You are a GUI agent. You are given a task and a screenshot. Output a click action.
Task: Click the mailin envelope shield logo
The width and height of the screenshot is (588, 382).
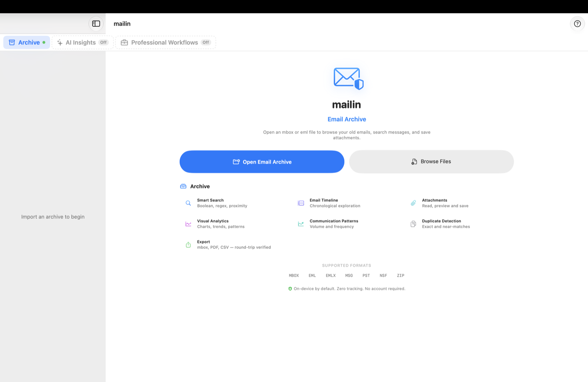[348, 78]
